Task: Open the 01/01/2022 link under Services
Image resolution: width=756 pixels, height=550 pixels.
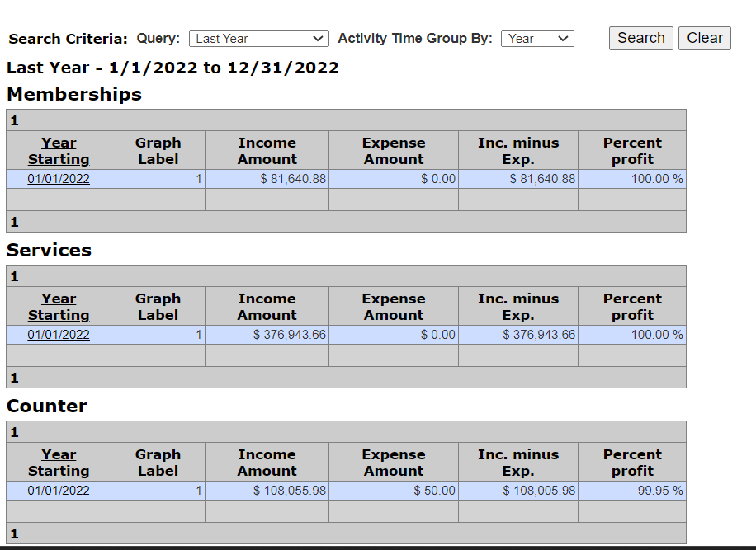Action: point(58,335)
